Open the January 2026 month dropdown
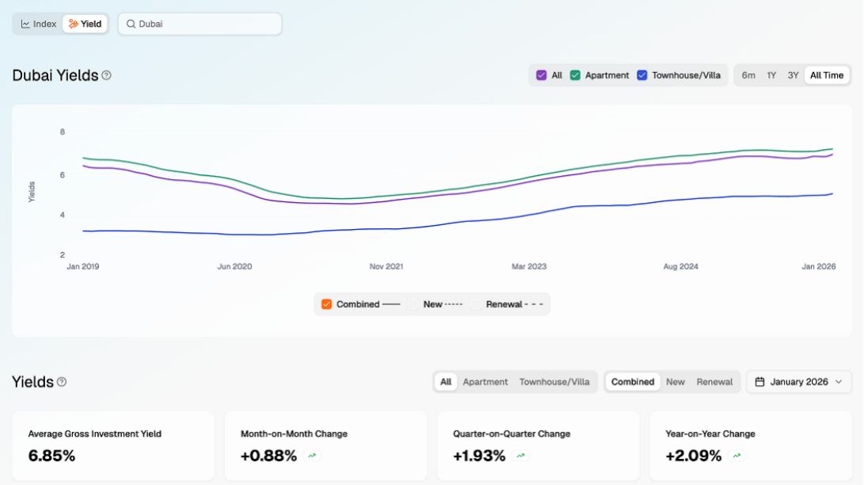The height and width of the screenshot is (485, 868). (799, 382)
